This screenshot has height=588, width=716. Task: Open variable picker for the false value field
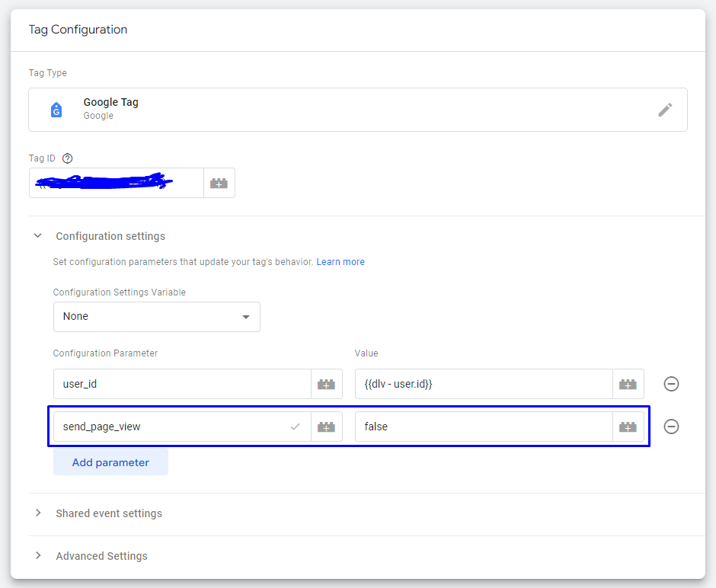pos(628,427)
